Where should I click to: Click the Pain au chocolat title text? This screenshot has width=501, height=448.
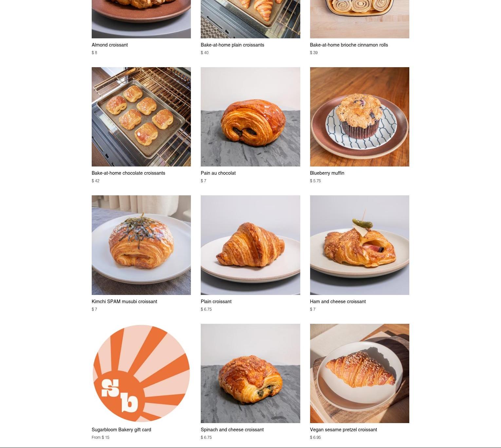218,173
